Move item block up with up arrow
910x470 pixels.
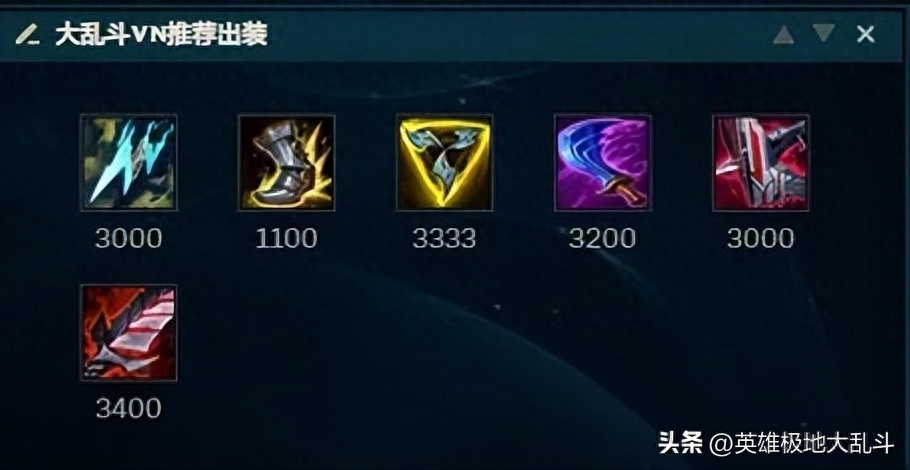point(783,35)
